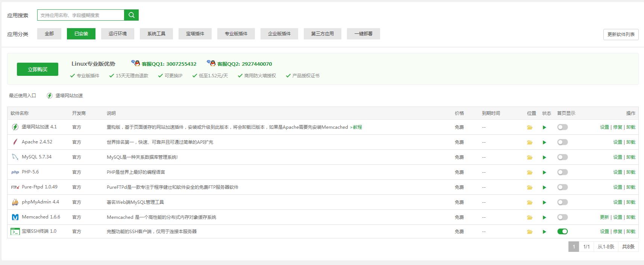Click 修复 for 堡塔网站加速 4.1
Screen dimensions: 644x265
[x=618, y=127]
